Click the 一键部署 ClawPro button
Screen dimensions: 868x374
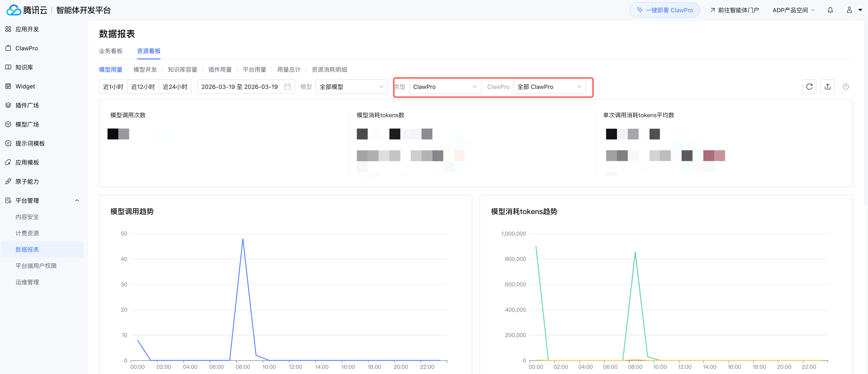pos(664,10)
